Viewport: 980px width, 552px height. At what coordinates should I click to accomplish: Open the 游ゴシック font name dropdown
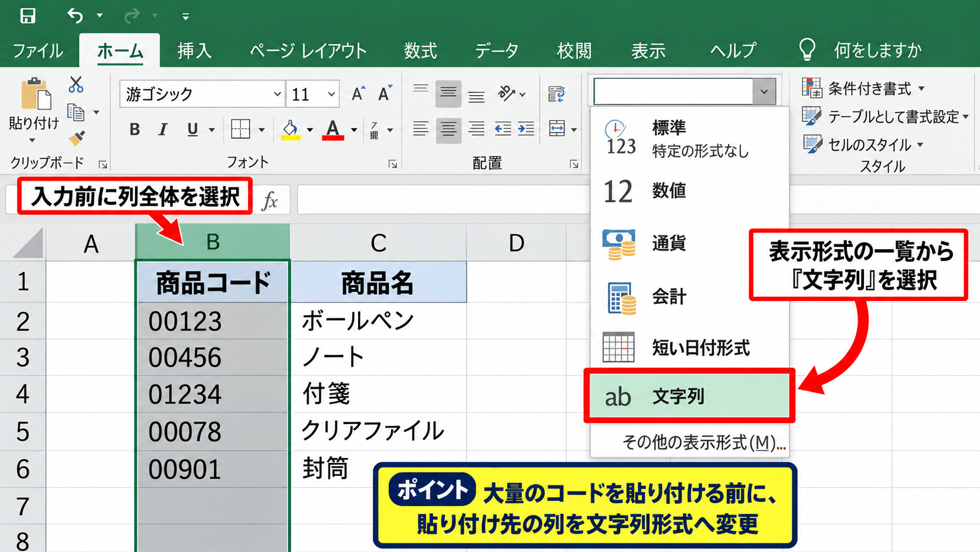[x=277, y=94]
